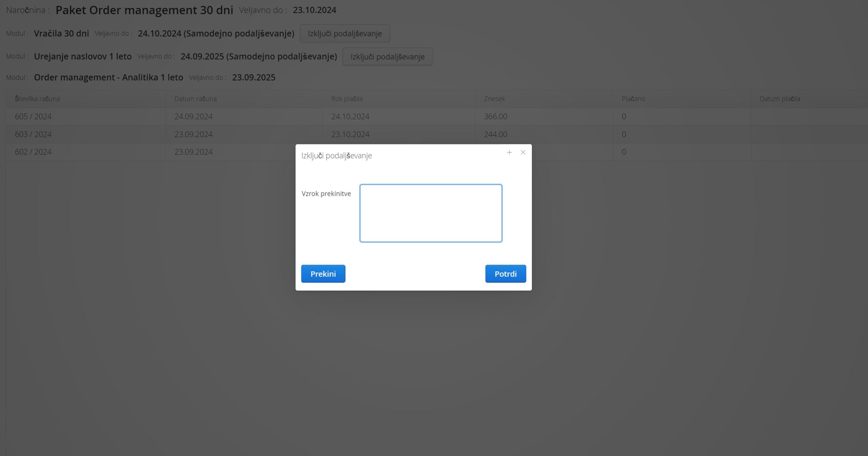868x456 pixels.
Task: Click the Znesek column header
Action: 494,99
